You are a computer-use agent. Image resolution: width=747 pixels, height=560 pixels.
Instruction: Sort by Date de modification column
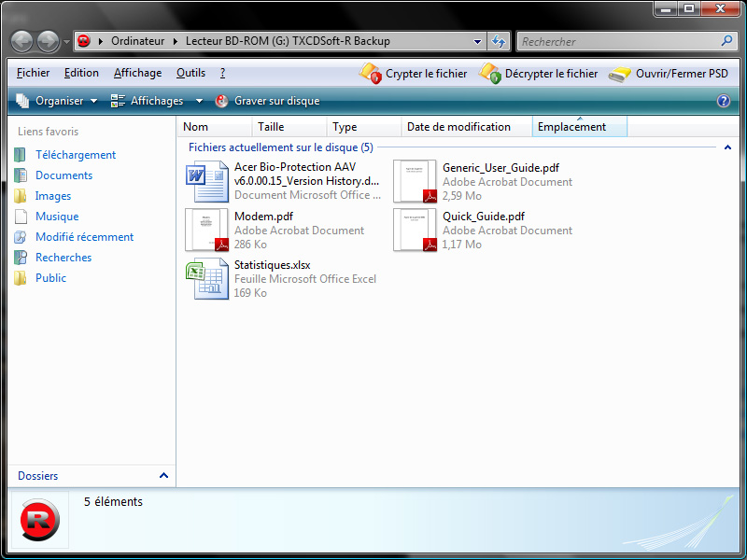point(467,127)
